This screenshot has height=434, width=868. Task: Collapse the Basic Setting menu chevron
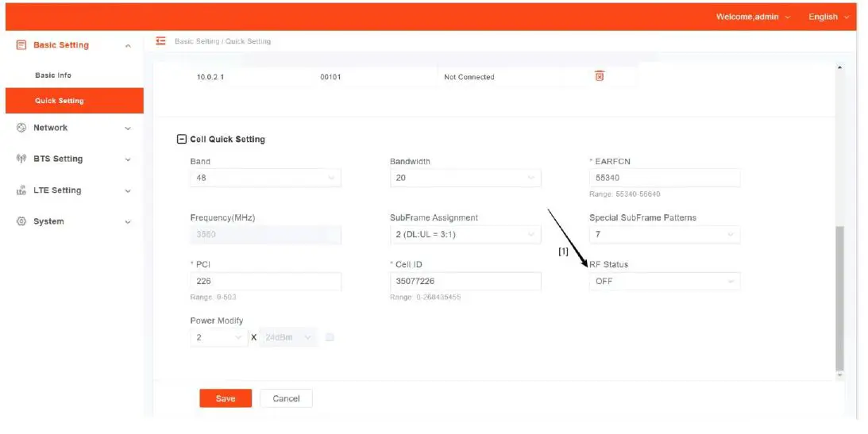pos(128,46)
